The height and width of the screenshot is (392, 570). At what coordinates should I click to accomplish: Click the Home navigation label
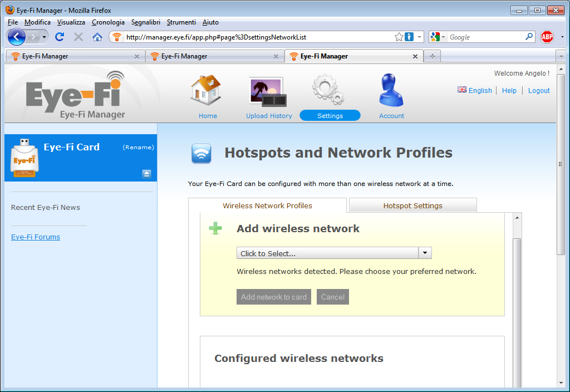point(208,116)
